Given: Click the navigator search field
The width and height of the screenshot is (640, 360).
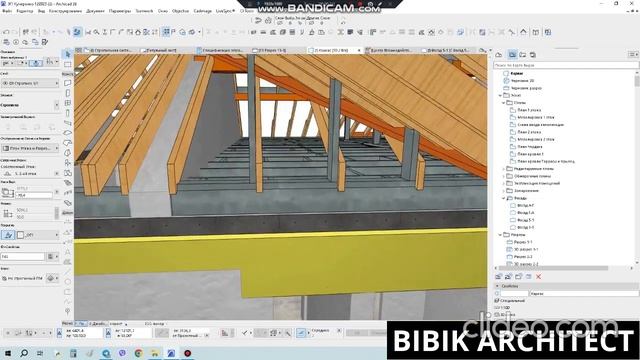Looking at the screenshot, I should tap(566, 65).
